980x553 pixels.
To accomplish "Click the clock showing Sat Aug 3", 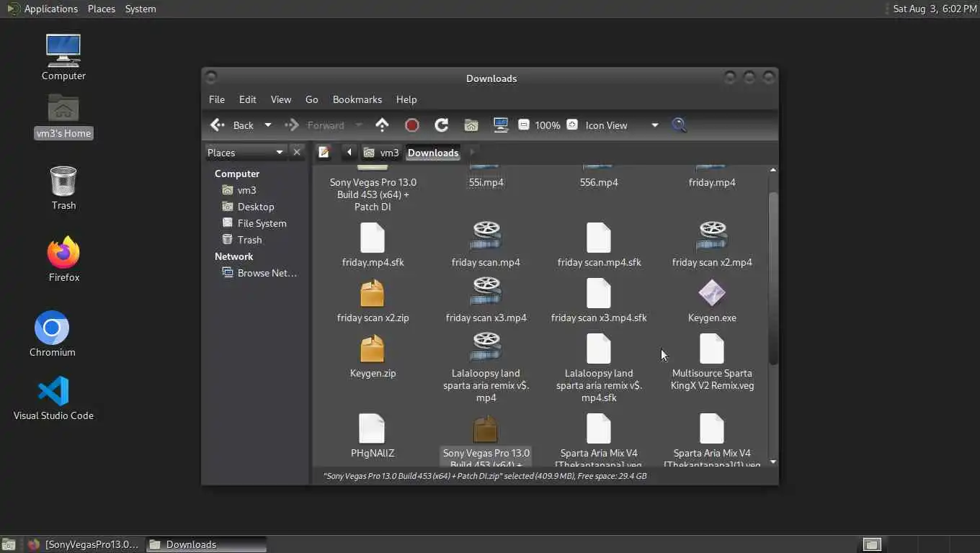I will point(935,9).
